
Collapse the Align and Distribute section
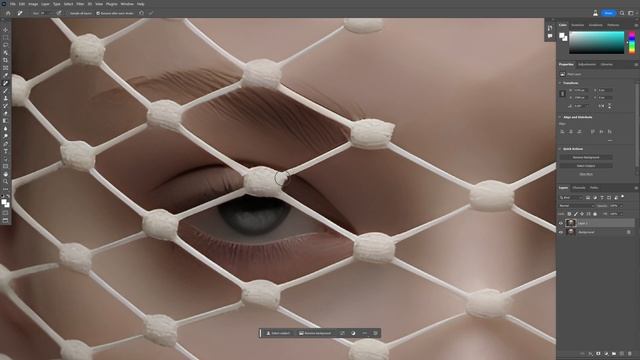click(560, 117)
